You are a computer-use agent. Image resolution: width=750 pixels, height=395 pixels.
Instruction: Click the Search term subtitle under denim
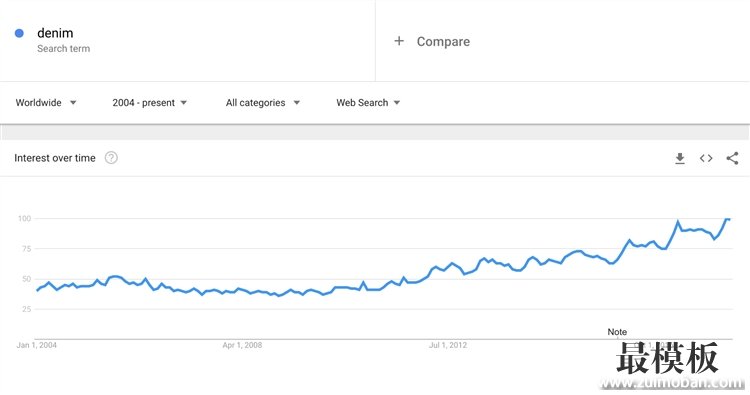pos(64,49)
